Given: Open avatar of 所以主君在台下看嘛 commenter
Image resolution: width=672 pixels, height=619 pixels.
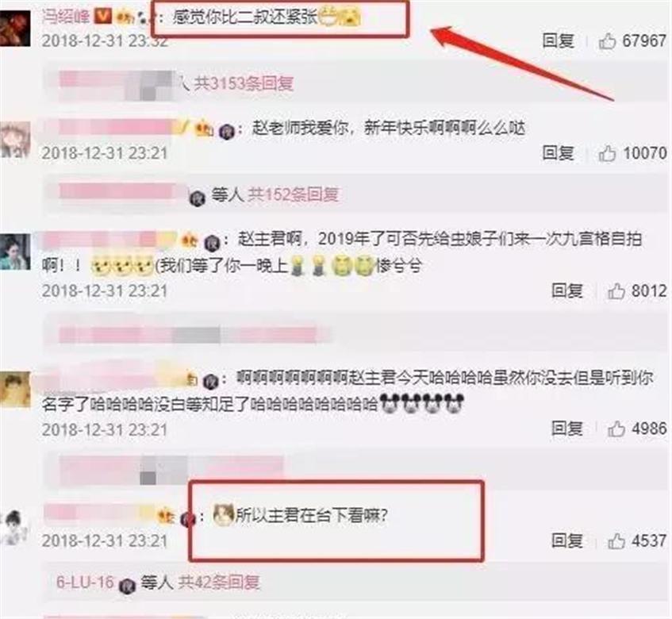Looking at the screenshot, I should [15, 528].
